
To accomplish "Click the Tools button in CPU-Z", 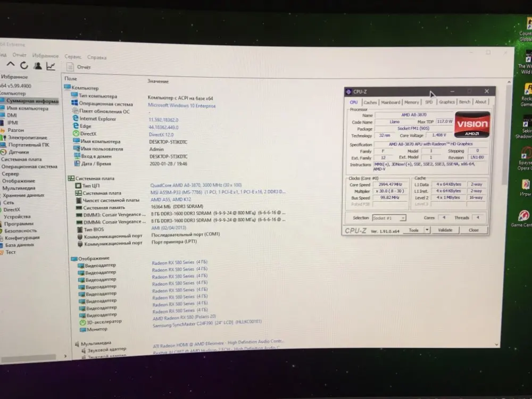I will [413, 230].
